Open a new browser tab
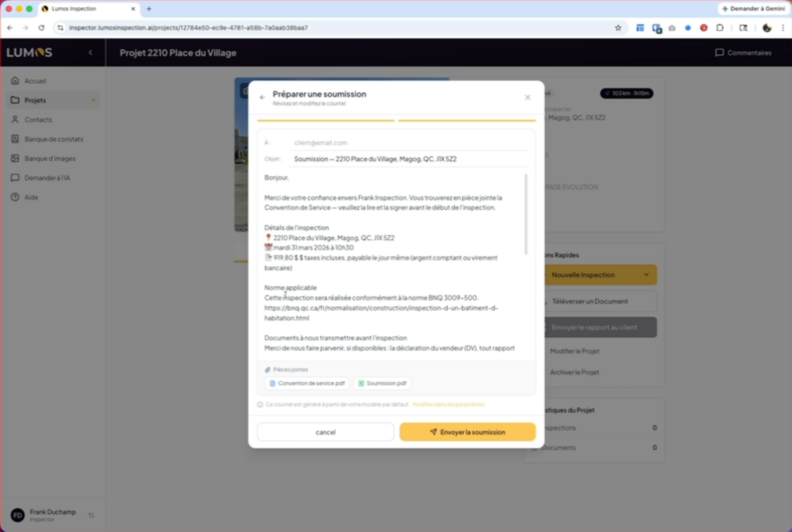Viewport: 792px width, 532px height. click(x=149, y=9)
